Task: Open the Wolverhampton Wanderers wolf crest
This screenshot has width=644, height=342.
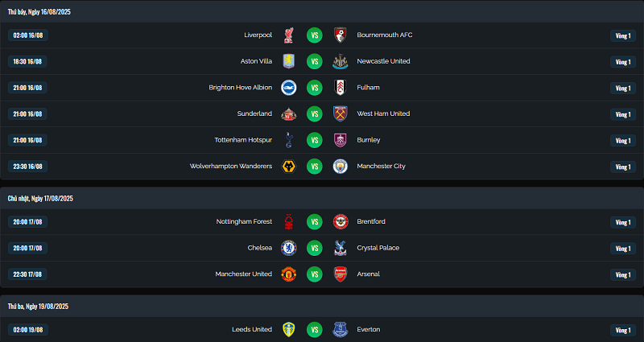Action: click(289, 167)
